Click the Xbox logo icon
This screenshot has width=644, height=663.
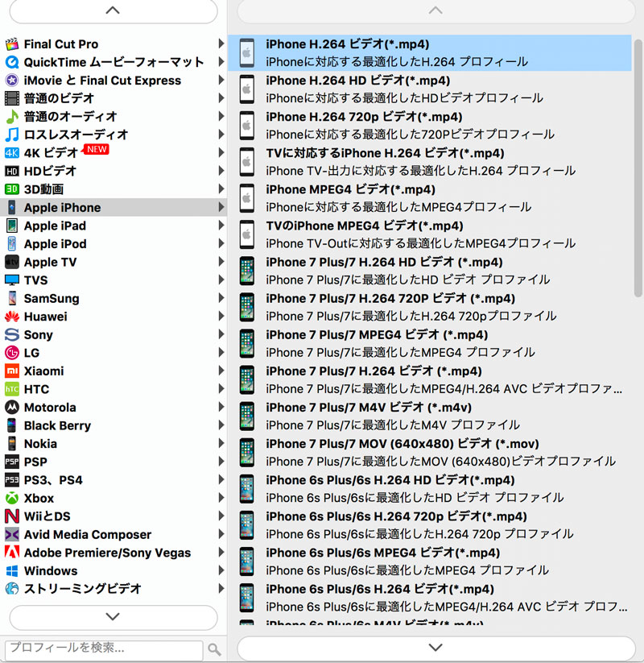tap(12, 499)
